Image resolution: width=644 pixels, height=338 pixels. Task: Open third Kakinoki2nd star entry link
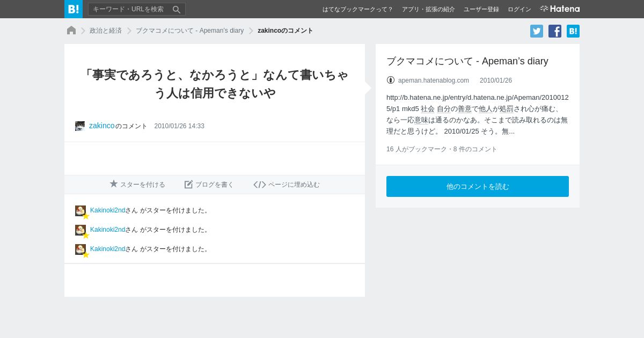107,249
